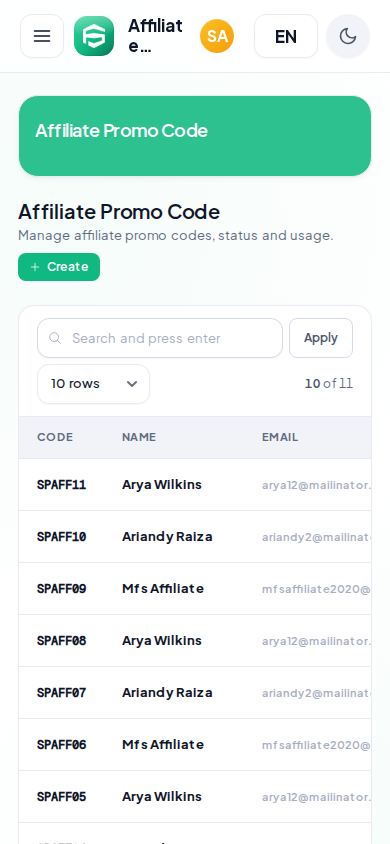Apply the search filter
Viewport: 390px width, 844px height.
click(321, 338)
